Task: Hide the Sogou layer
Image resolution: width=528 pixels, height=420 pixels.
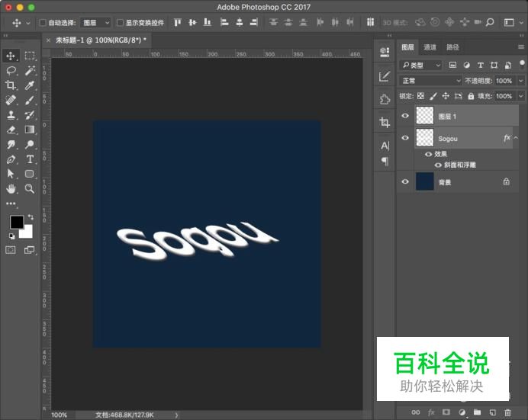Action: [x=405, y=138]
